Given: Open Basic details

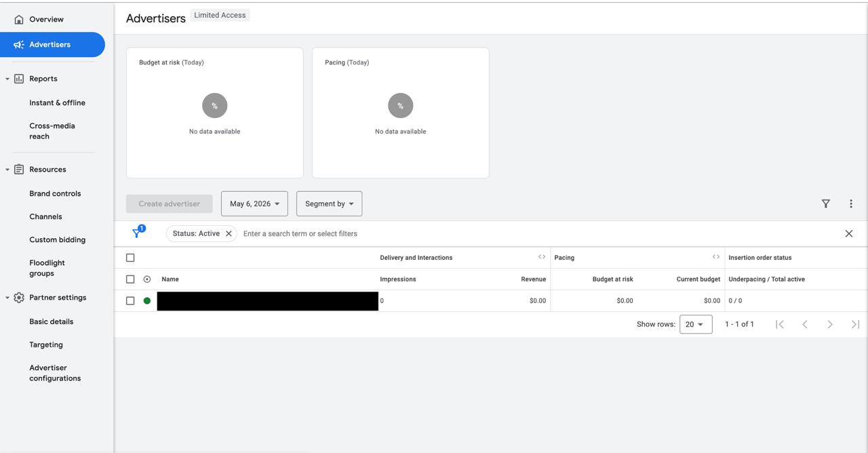Looking at the screenshot, I should (x=51, y=322).
